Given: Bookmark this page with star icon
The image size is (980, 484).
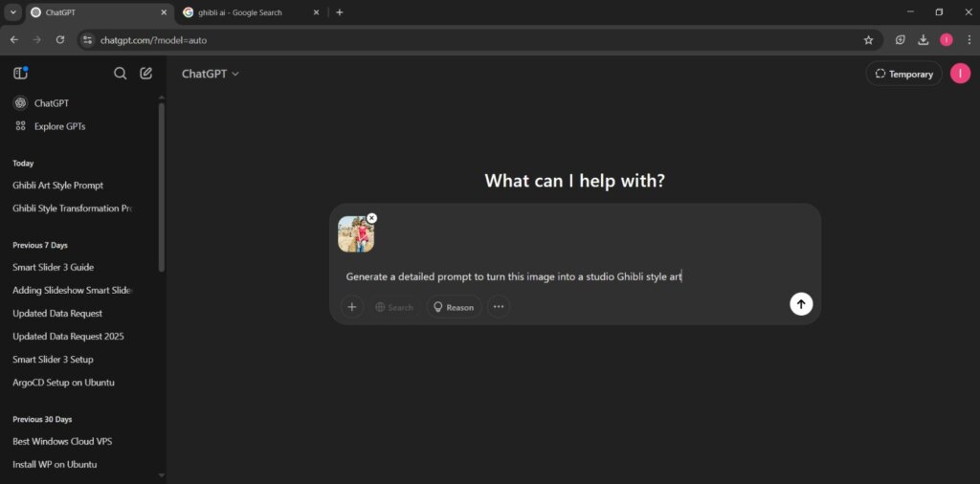Looking at the screenshot, I should tap(868, 40).
